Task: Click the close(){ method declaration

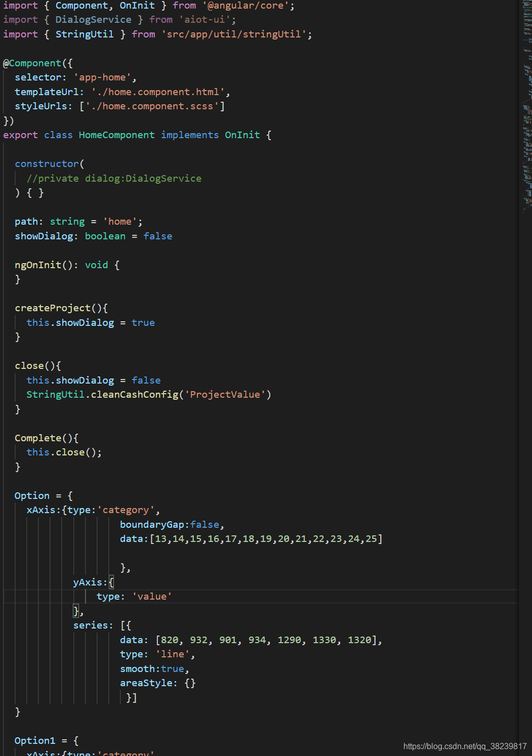Action: click(x=38, y=366)
